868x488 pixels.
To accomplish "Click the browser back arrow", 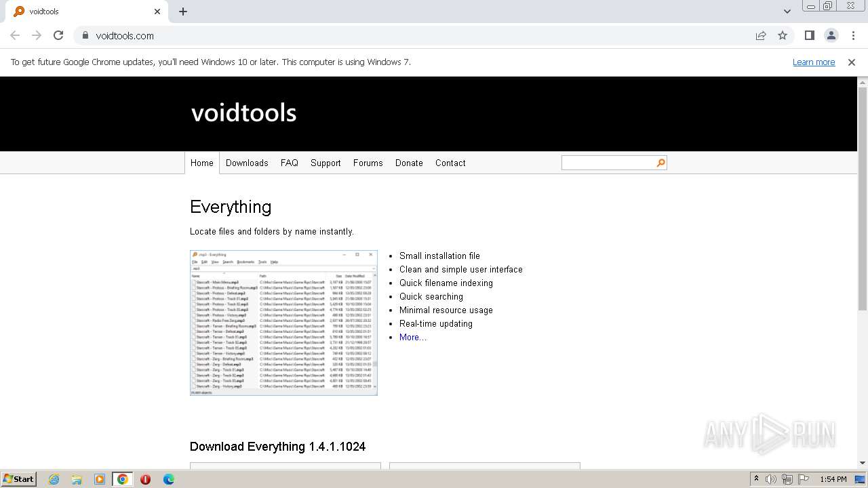I will pyautogui.click(x=15, y=35).
